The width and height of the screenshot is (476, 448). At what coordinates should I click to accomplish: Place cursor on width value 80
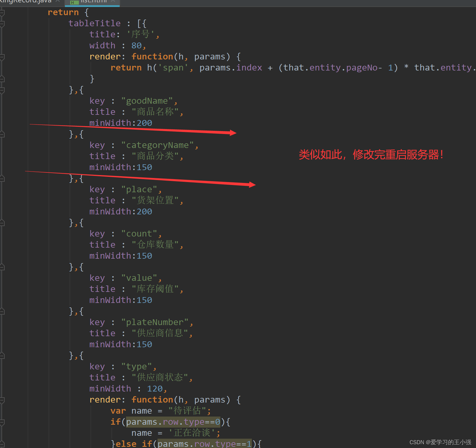point(136,45)
